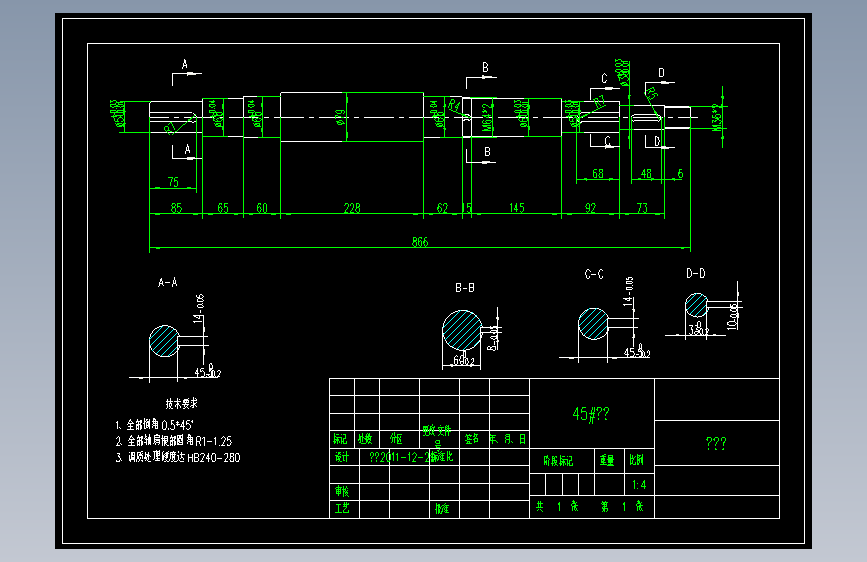Select the 73 dimension value

tap(642, 208)
